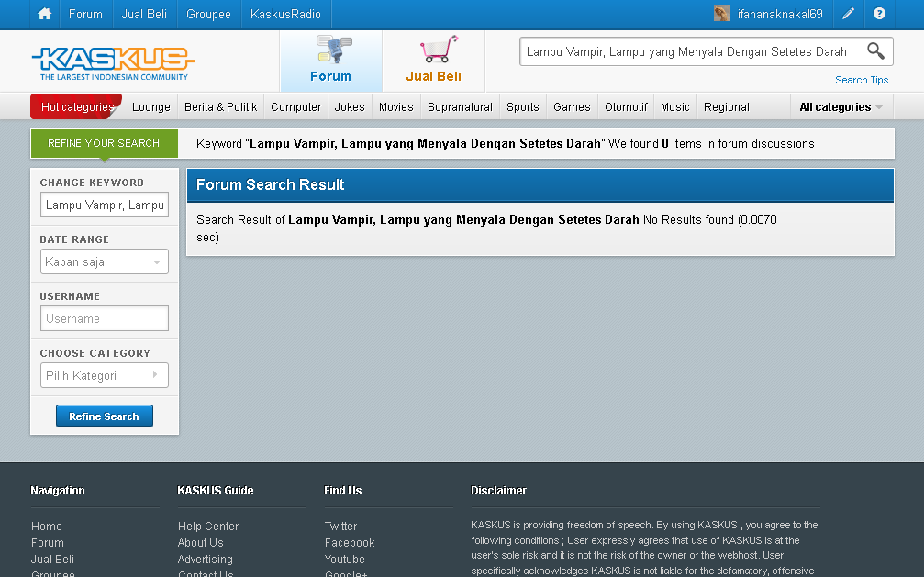This screenshot has height=577, width=924.
Task: Click the pencil edit icon
Action: 849,14
